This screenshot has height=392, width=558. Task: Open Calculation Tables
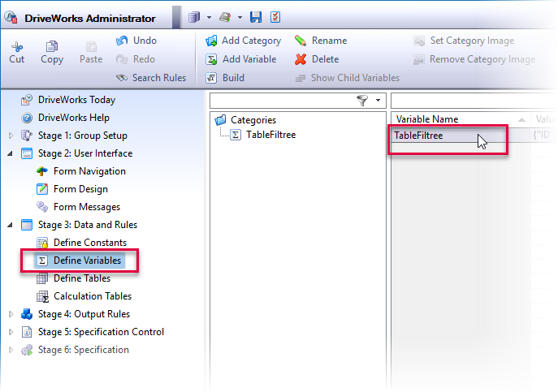point(84,296)
